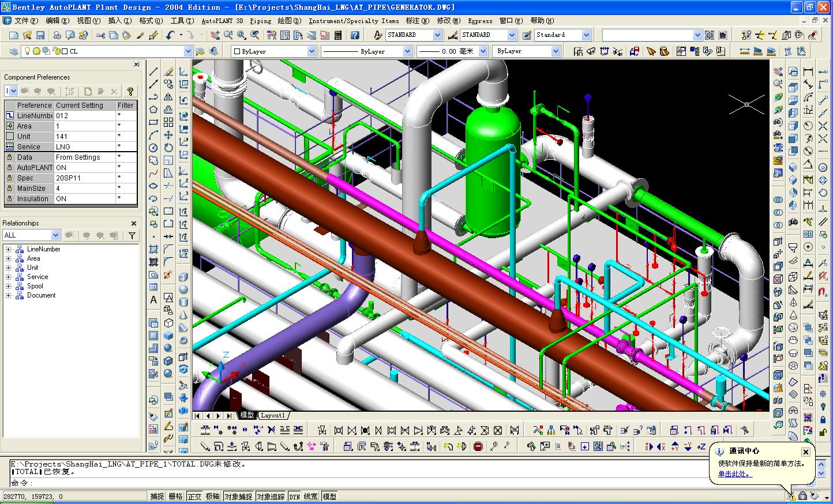Viewport: 833px width, 504px height.
Task: Select the Polygon draw tool
Action: [153, 110]
